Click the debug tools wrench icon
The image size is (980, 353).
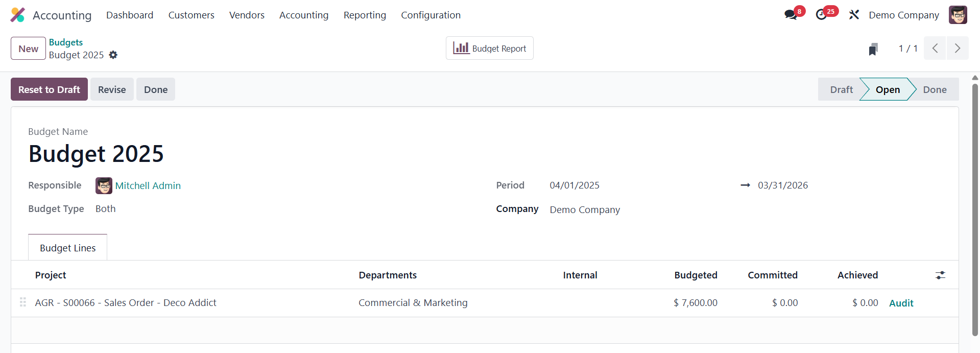point(854,15)
